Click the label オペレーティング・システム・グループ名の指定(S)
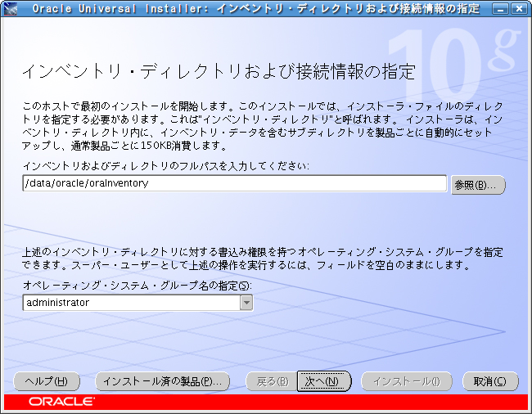The image size is (532, 414). [138, 286]
